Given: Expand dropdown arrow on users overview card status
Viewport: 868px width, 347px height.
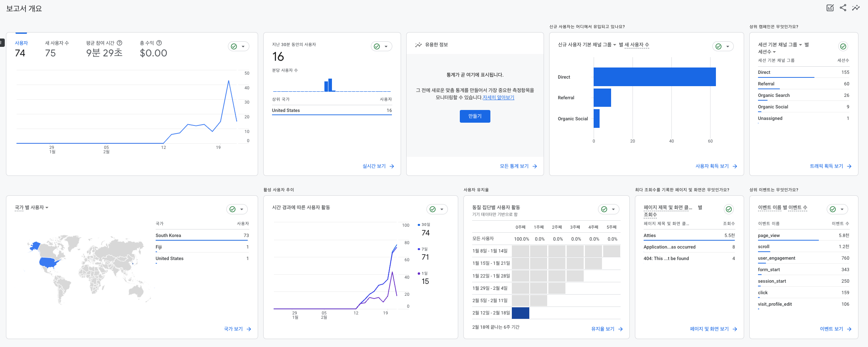Looking at the screenshot, I should (x=243, y=46).
